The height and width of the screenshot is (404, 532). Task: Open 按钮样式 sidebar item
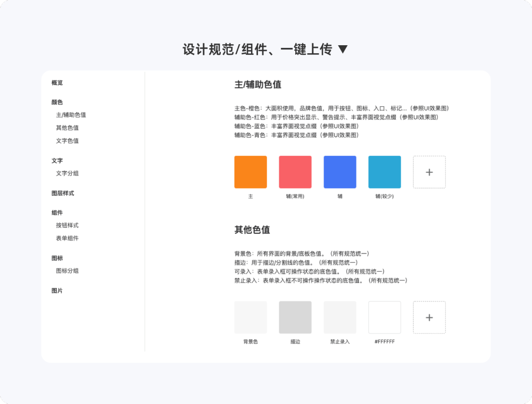click(67, 225)
